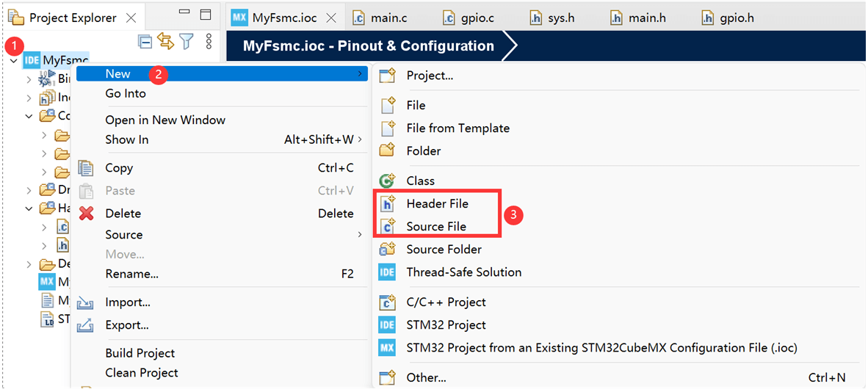Image resolution: width=868 pixels, height=389 pixels.
Task: Choose Source File from New submenu
Action: coord(436,226)
